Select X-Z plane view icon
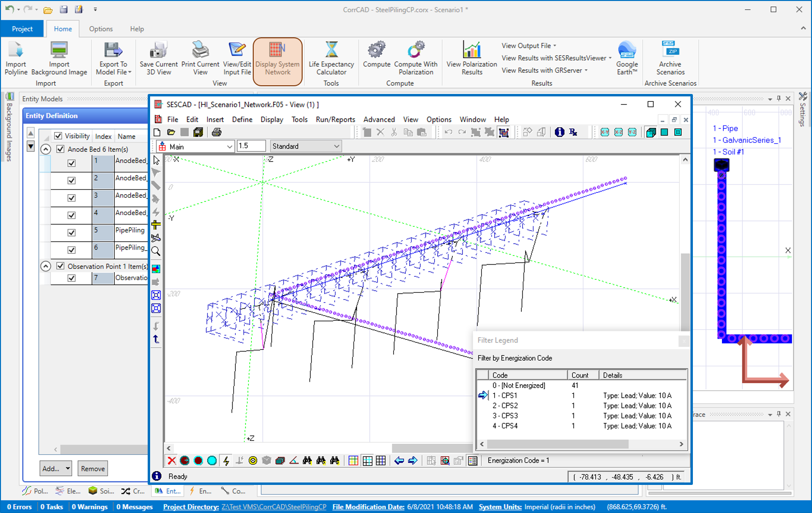The width and height of the screenshot is (812, 513). click(x=618, y=132)
